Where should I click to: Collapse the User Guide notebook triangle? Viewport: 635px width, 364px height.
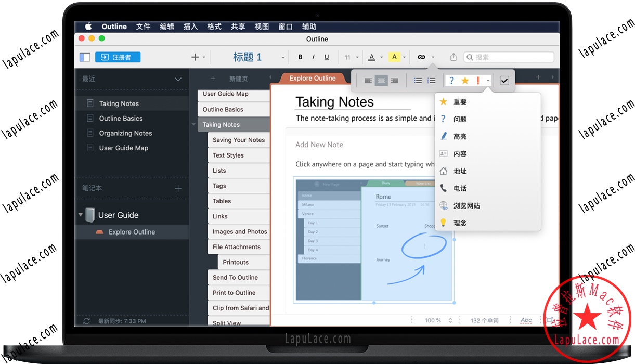click(81, 215)
